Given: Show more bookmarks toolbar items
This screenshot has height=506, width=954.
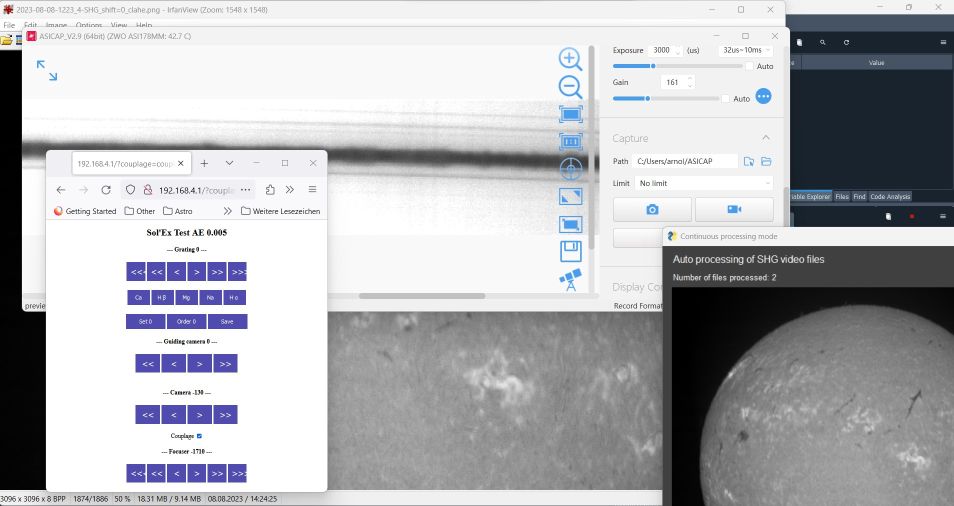Looking at the screenshot, I should pyautogui.click(x=228, y=211).
